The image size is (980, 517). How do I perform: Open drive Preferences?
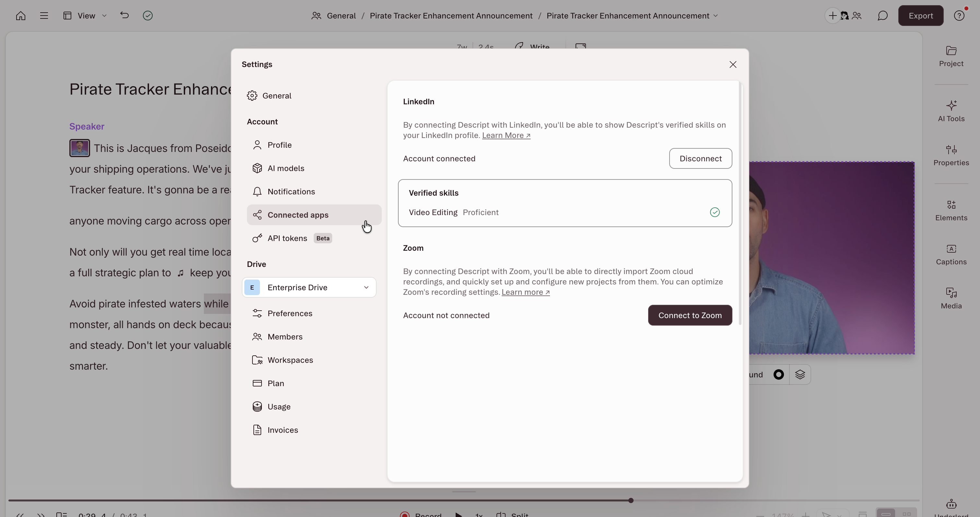click(314, 313)
